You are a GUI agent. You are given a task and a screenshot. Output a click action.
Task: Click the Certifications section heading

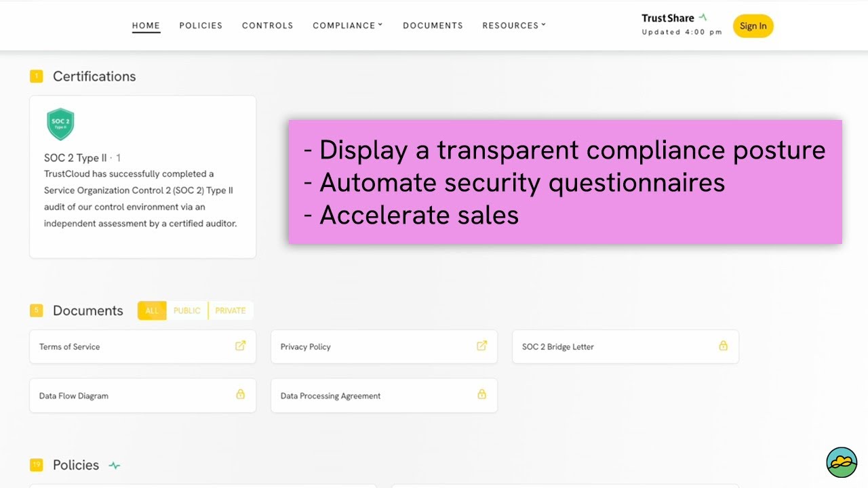(x=94, y=77)
